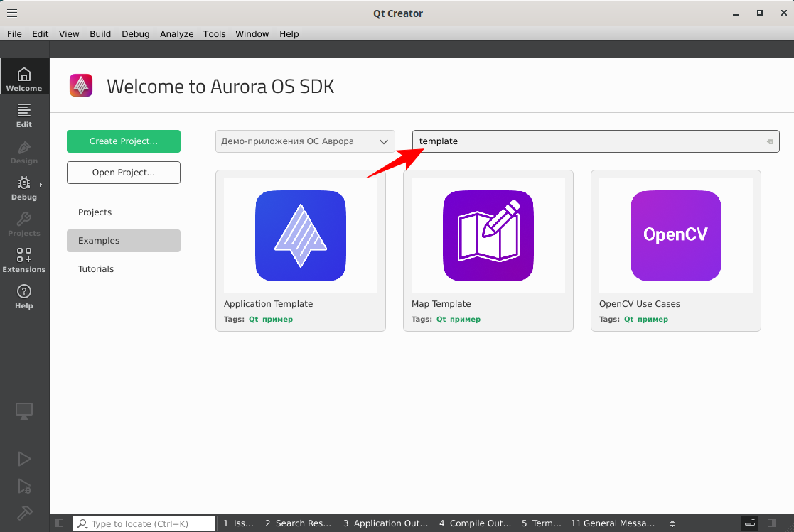Open the Map Template example

[488, 251]
